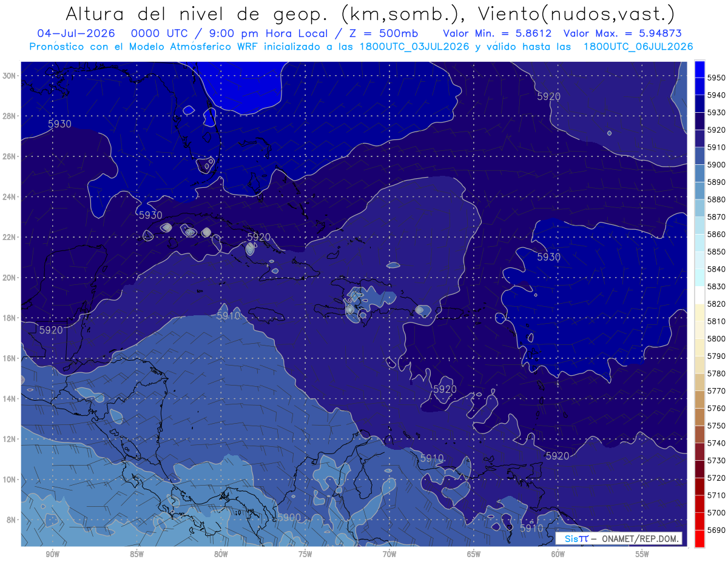Click the 24N latitude axis label
728x562 pixels.
[x=8, y=197]
